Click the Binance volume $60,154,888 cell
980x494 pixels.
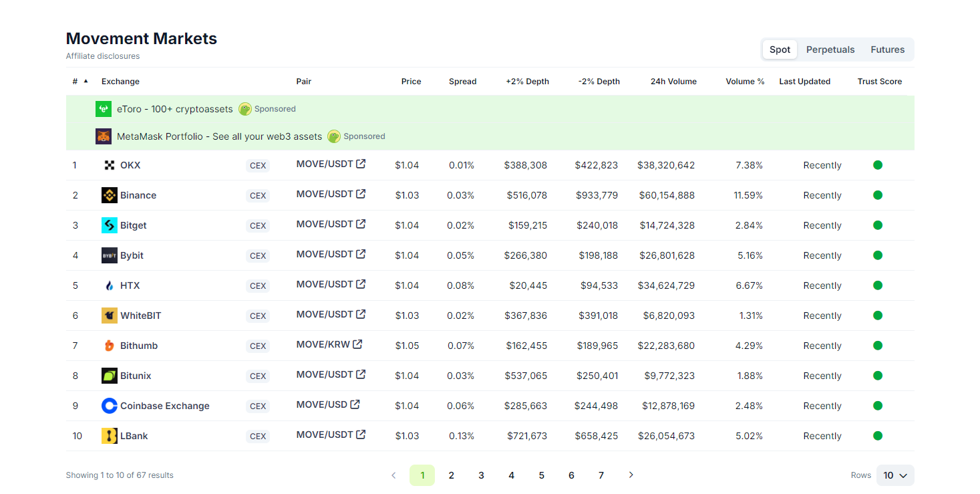click(x=667, y=195)
